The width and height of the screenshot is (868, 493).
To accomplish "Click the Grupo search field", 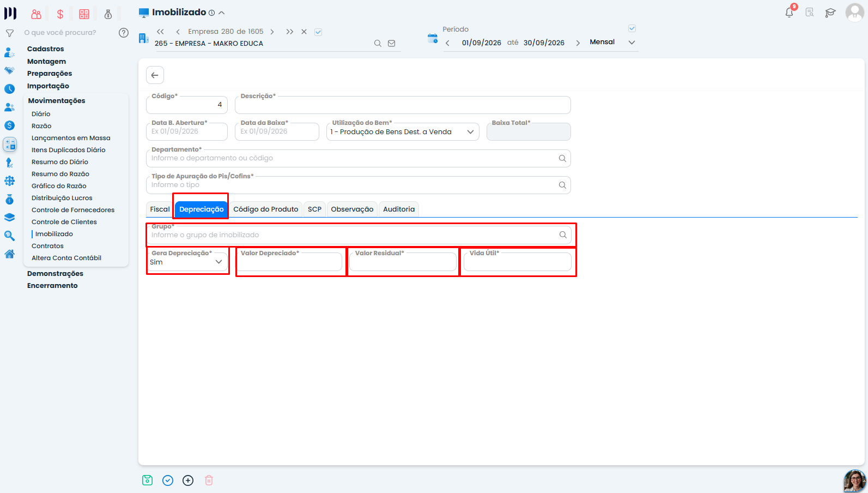I will coord(359,235).
